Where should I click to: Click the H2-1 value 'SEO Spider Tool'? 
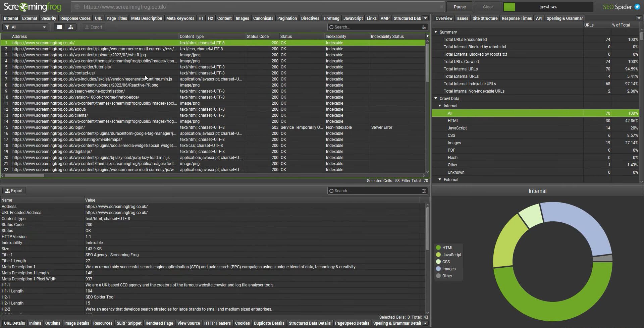(100, 297)
